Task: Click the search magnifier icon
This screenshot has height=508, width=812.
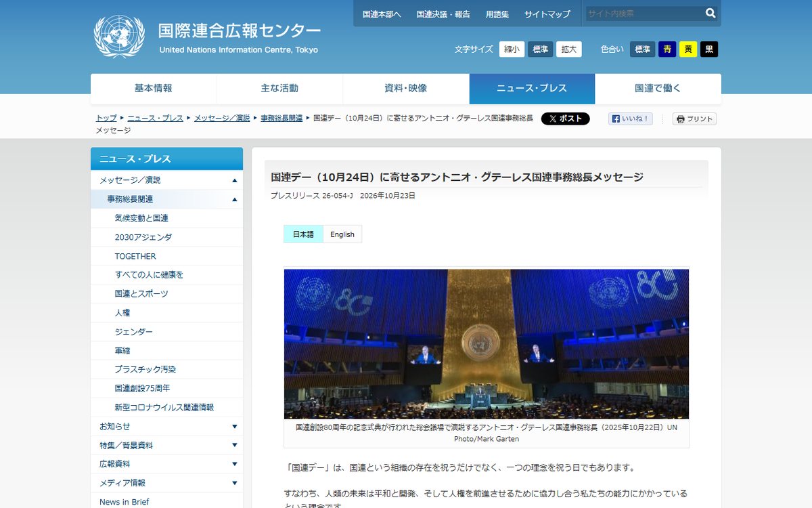Action: 710,13
